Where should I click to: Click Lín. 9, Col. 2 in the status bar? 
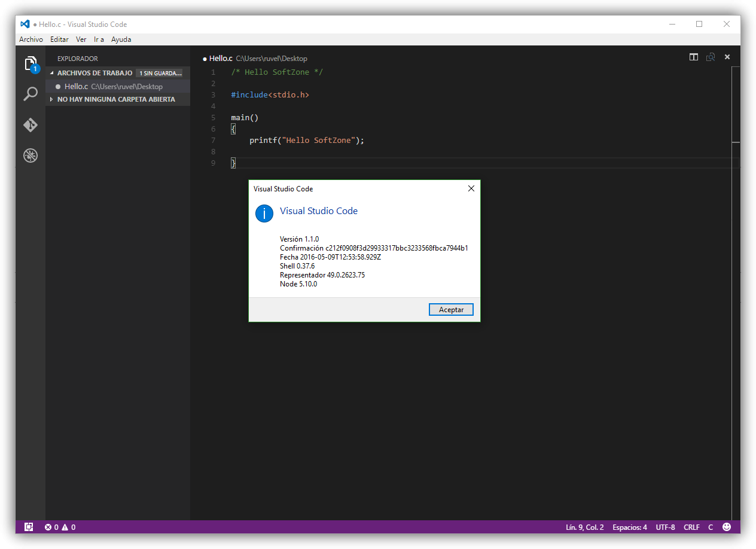[x=584, y=527]
